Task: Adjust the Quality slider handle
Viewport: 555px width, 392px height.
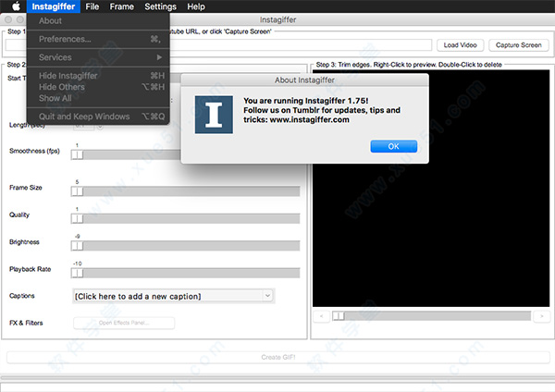Action: tap(77, 218)
